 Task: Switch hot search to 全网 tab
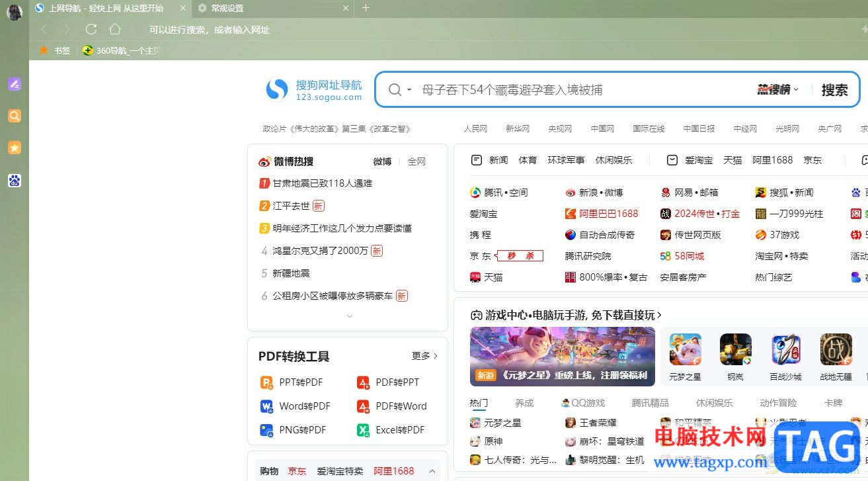[x=416, y=161]
